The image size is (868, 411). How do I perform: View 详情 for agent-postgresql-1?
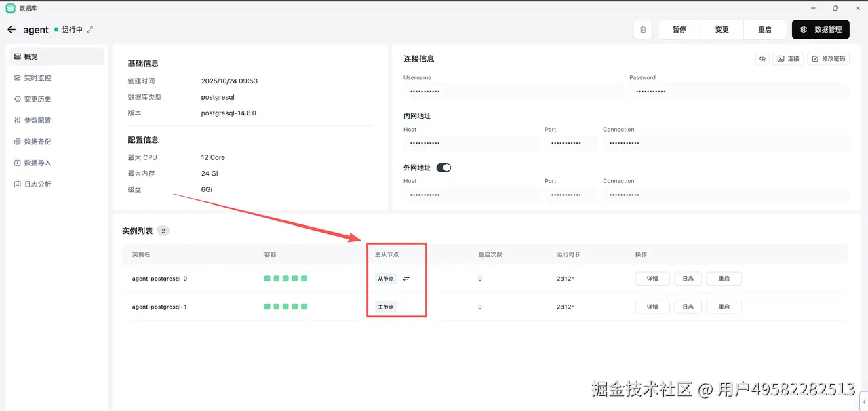pos(652,307)
